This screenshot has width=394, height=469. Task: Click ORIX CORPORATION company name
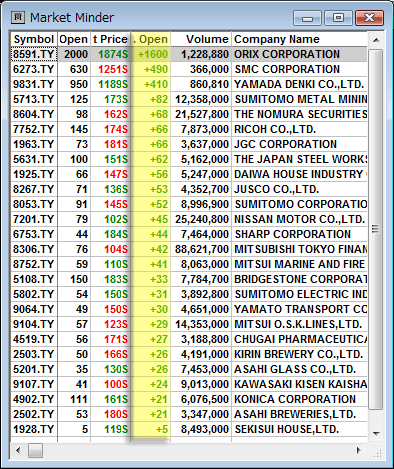click(x=287, y=54)
